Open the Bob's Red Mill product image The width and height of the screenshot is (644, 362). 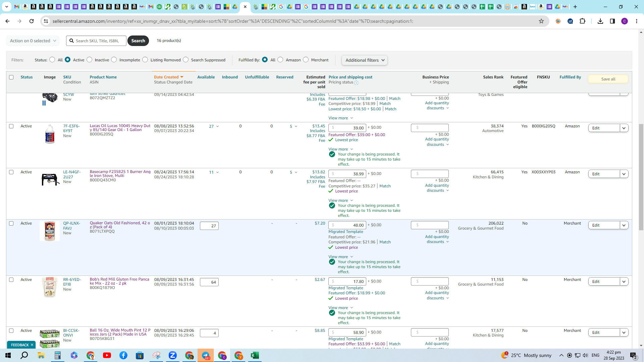50,287
